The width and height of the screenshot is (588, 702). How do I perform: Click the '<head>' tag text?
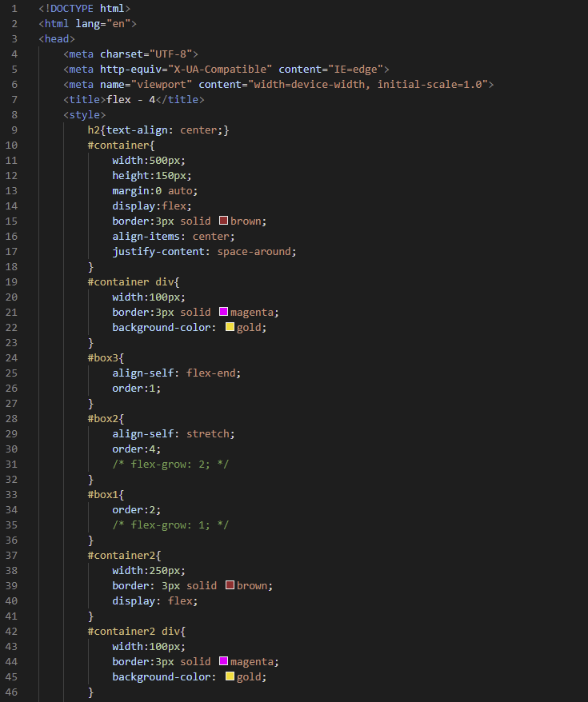click(x=57, y=39)
